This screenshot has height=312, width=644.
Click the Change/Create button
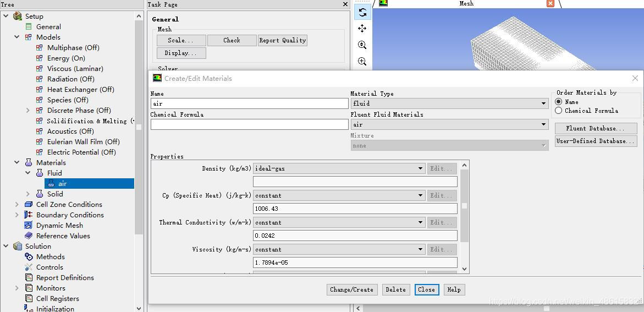pyautogui.click(x=351, y=289)
